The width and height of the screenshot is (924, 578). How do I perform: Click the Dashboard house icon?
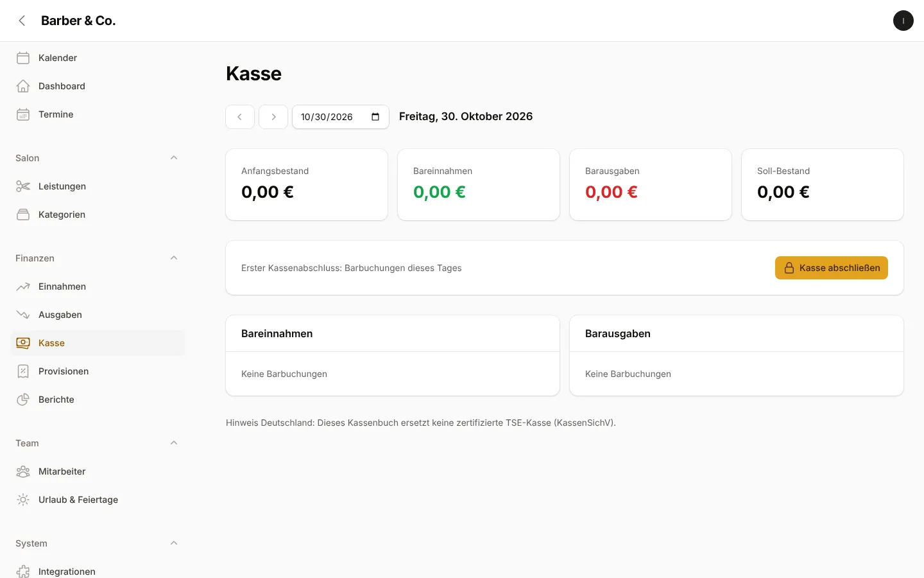pos(23,86)
